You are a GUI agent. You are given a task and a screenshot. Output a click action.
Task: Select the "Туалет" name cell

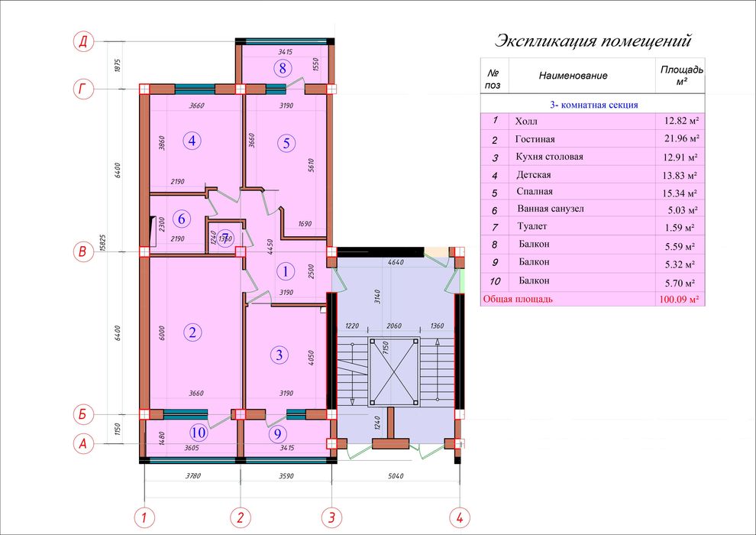[x=531, y=225]
